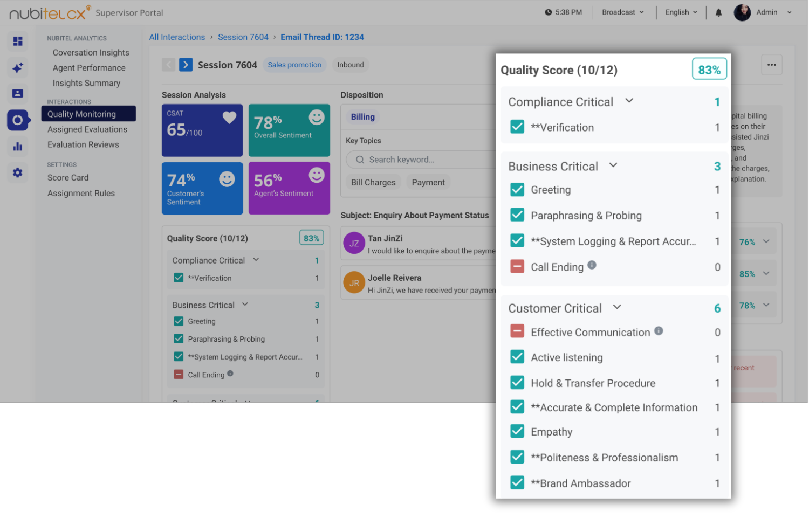Uncheck the **Verification checkbox in popup
Image resolution: width=809 pixels, height=532 pixels.
(517, 127)
